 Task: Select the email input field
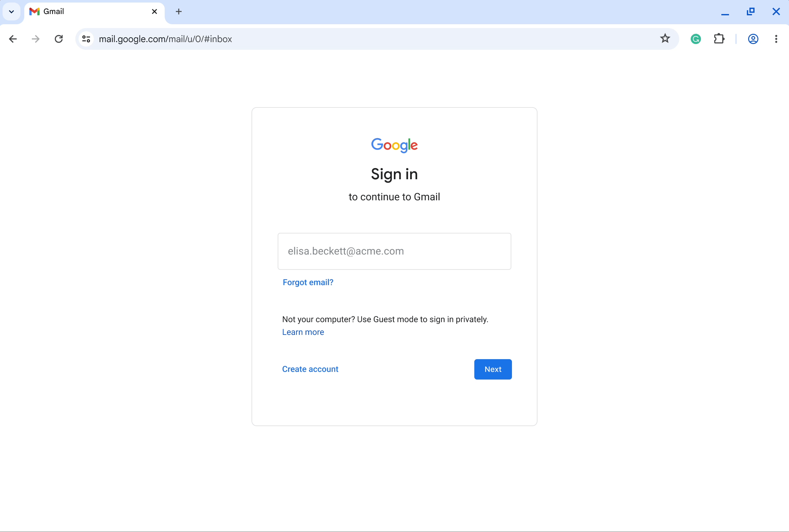click(395, 251)
